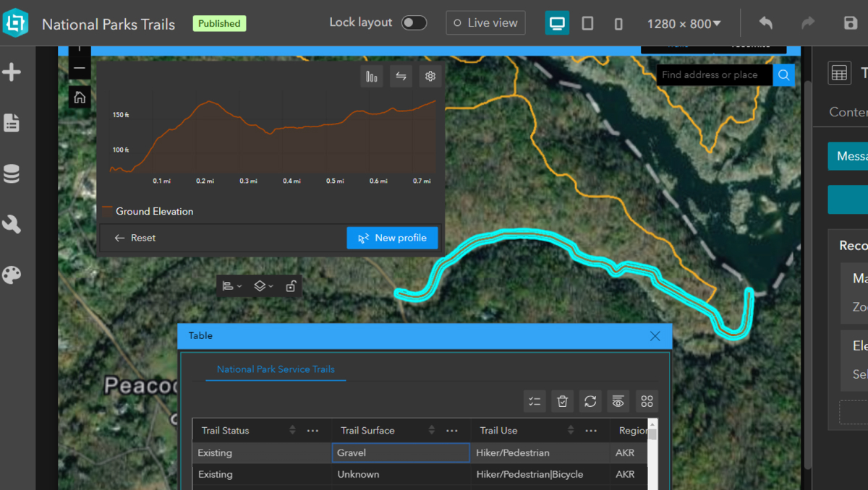Flip the elevation profile direction arrows

(x=401, y=77)
